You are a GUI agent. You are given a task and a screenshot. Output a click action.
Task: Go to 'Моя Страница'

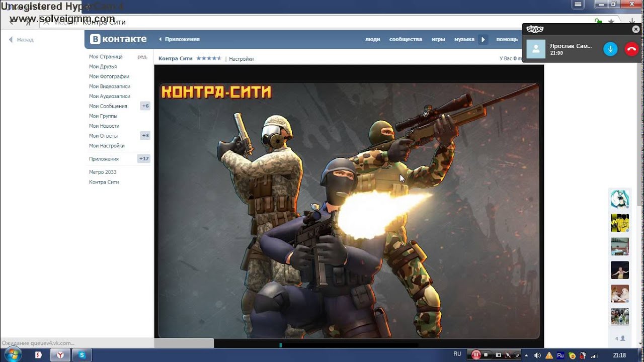coord(106,57)
